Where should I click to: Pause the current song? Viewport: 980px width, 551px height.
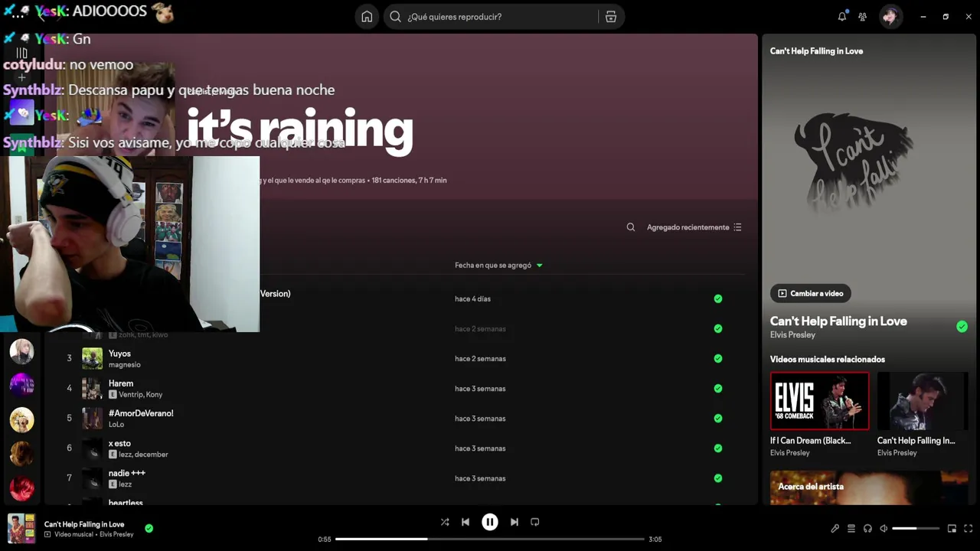tap(490, 522)
